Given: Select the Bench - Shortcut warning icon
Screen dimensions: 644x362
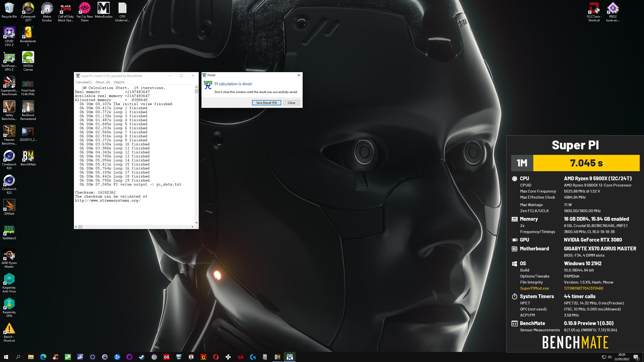Looking at the screenshot, I should (x=9, y=332).
